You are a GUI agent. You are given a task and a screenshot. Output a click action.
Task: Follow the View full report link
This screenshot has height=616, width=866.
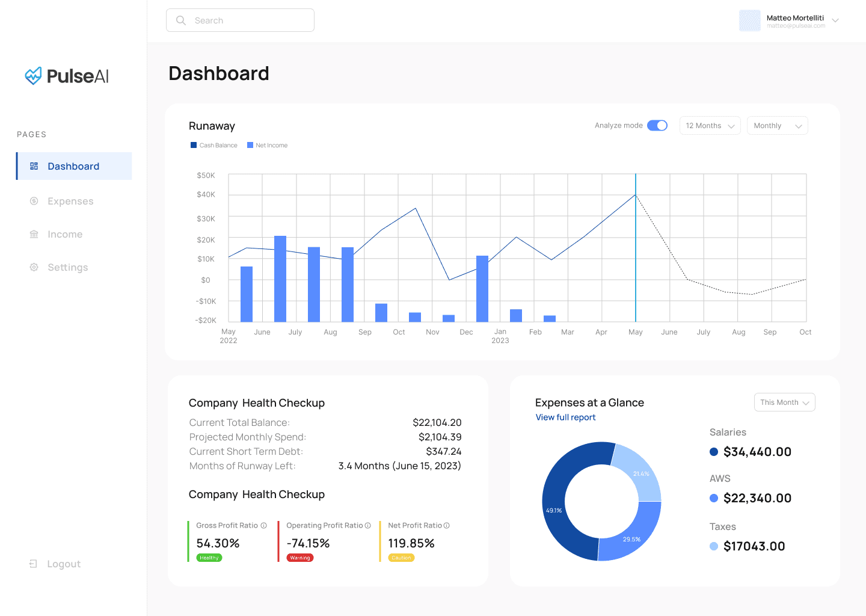565,417
